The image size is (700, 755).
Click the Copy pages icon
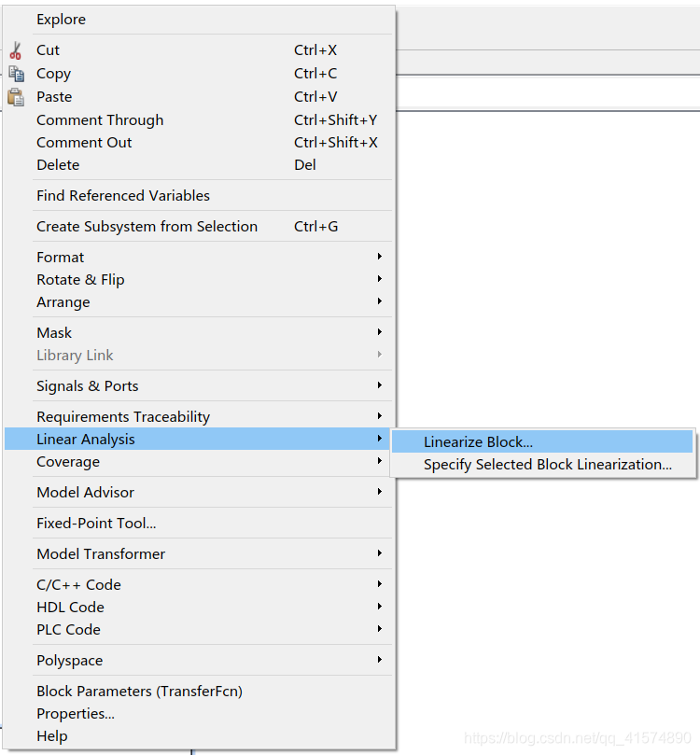(x=17, y=74)
